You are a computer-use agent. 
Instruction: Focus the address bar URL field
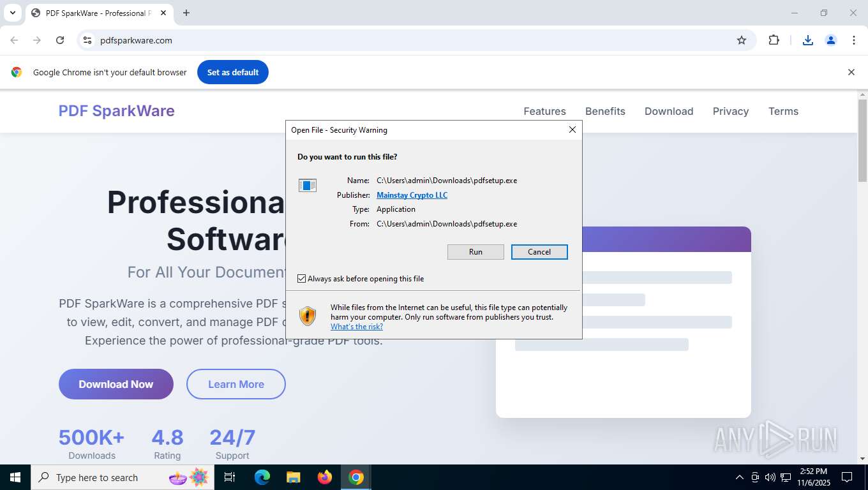tap(415, 40)
